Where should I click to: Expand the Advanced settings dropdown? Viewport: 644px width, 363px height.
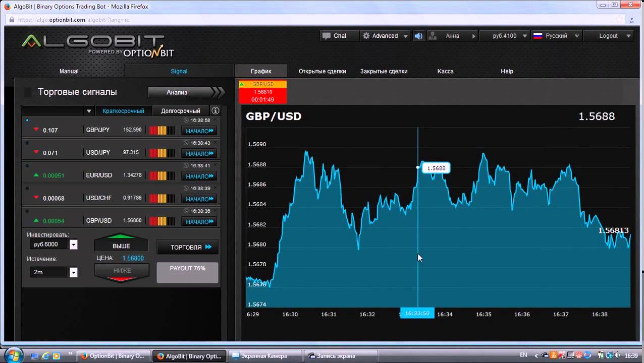385,36
